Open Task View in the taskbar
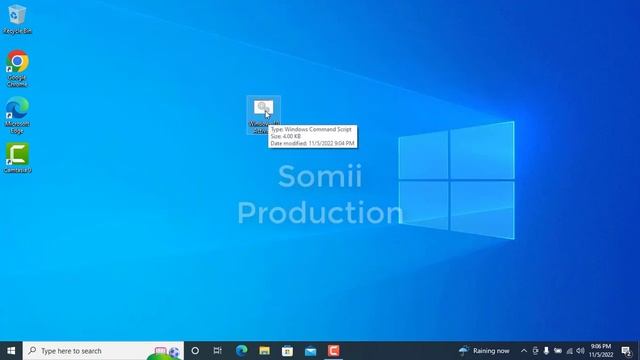The width and height of the screenshot is (640, 360). [x=218, y=351]
